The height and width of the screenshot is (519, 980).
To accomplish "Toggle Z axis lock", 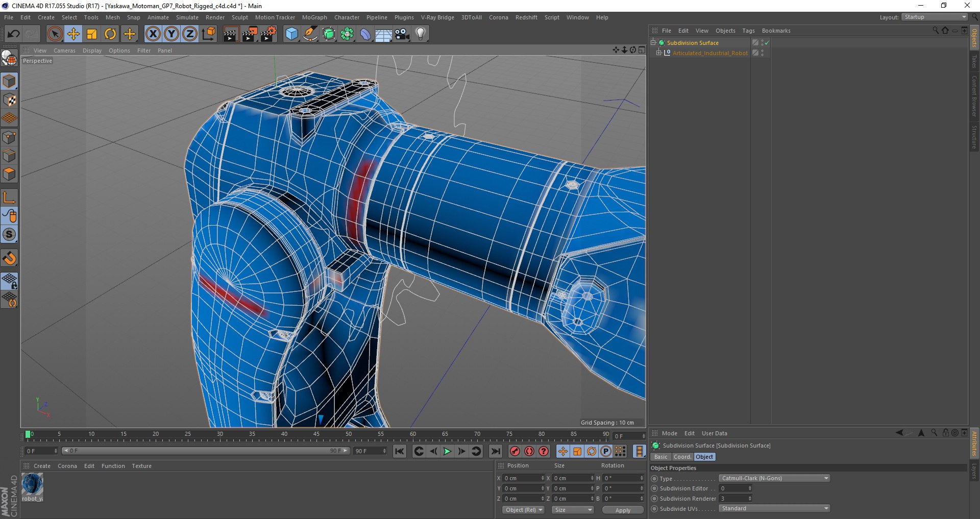I will (x=190, y=34).
